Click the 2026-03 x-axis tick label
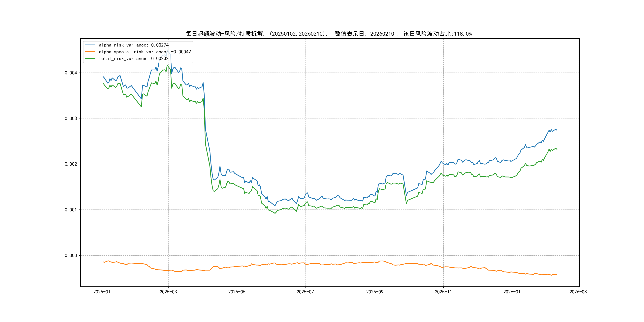644x322 pixels. (578, 292)
